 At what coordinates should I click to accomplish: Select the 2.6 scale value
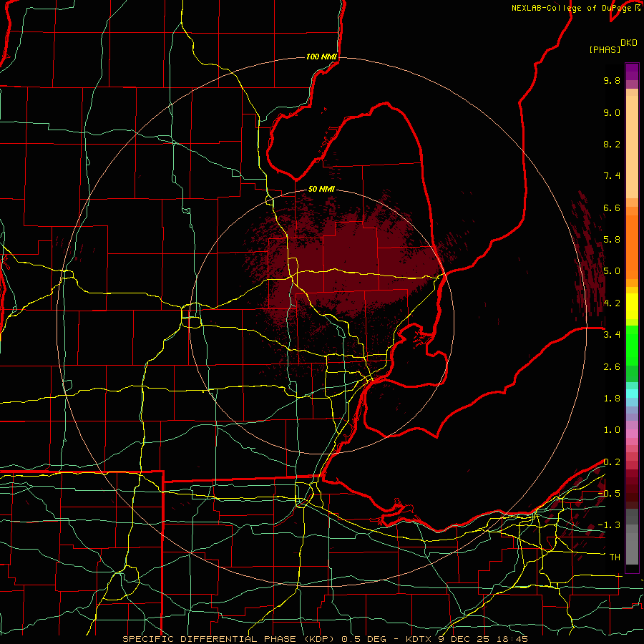(x=612, y=367)
